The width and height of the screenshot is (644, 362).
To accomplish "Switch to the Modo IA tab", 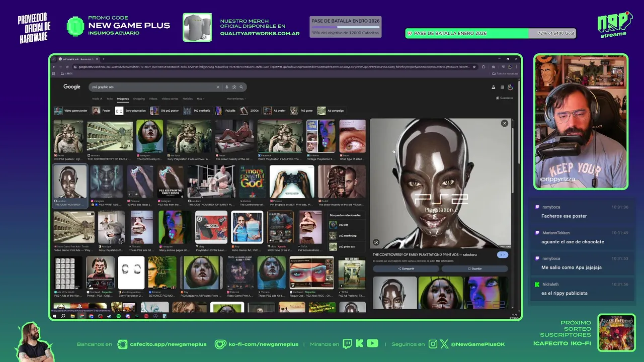I will click(x=97, y=99).
